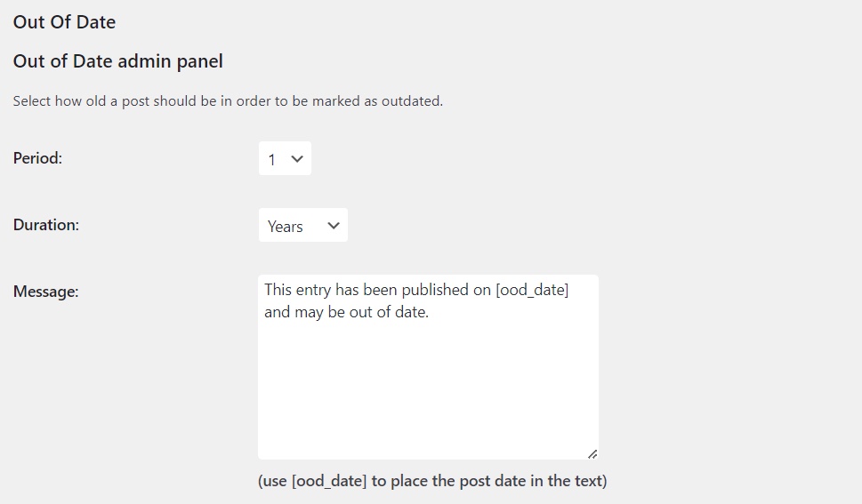Click the value "1" in the Period select
Image resolution: width=862 pixels, height=504 pixels.
(x=272, y=160)
